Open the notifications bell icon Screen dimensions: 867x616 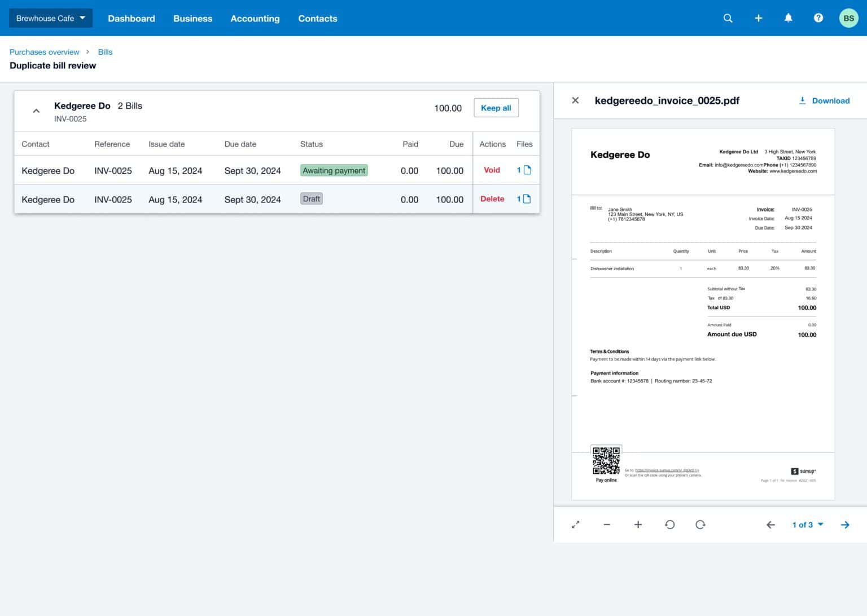[x=789, y=17]
